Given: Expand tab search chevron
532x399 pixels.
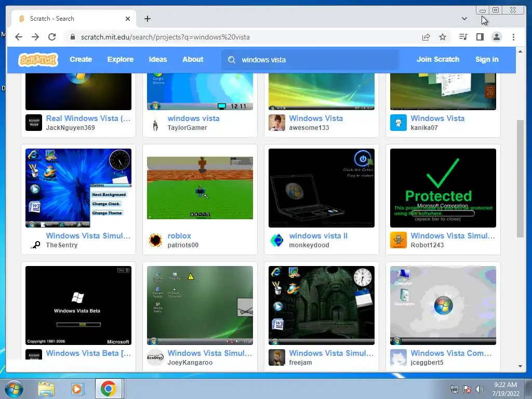Looking at the screenshot, I should point(464,19).
